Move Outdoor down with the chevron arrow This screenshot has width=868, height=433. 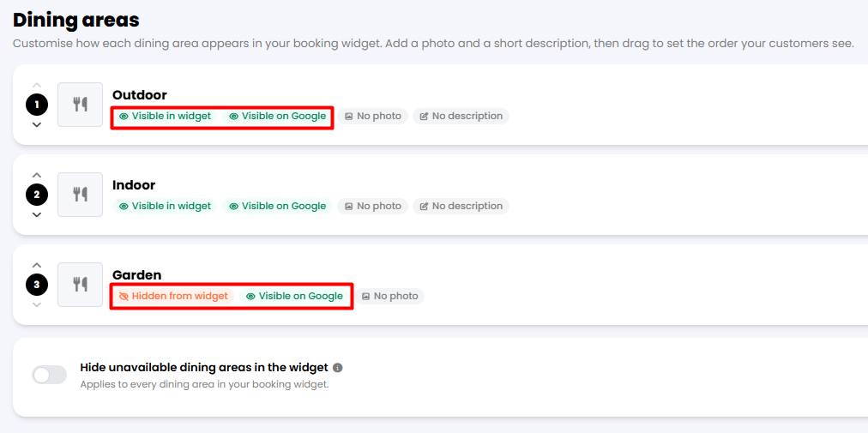click(x=37, y=124)
